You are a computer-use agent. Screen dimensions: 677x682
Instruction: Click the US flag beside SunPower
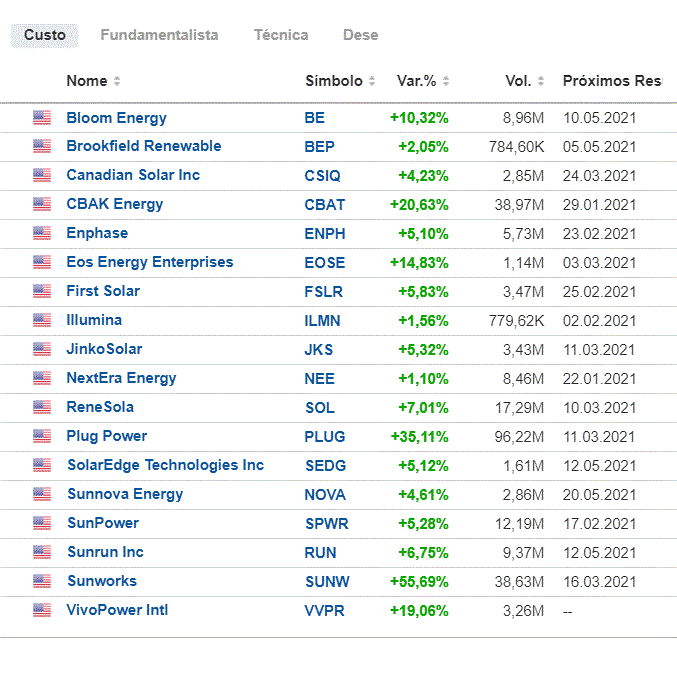tap(42, 523)
